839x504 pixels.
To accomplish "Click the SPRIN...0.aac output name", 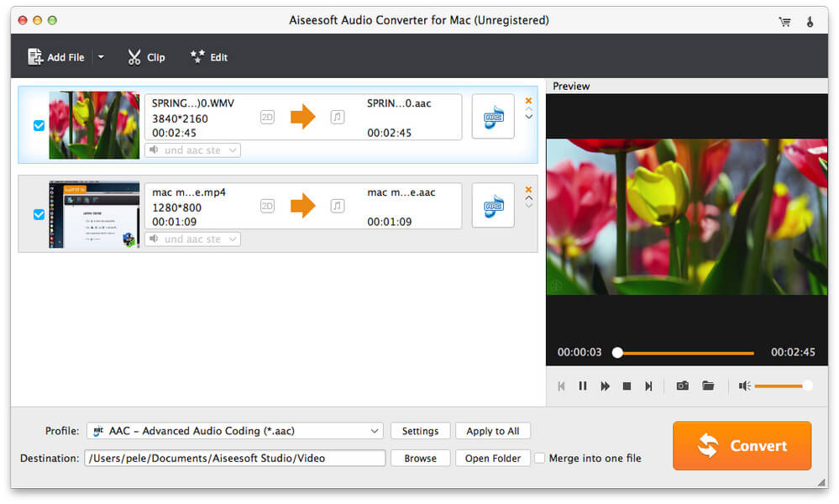I will tap(399, 103).
